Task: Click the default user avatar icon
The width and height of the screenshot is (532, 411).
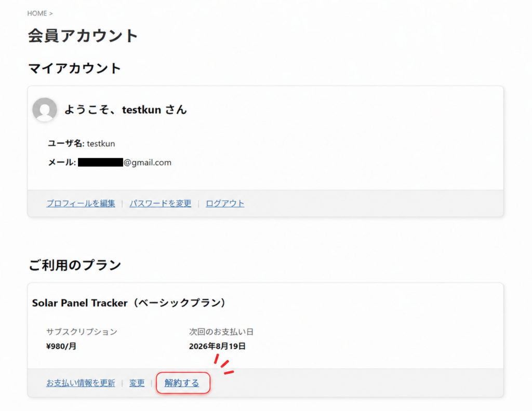Action: point(45,109)
